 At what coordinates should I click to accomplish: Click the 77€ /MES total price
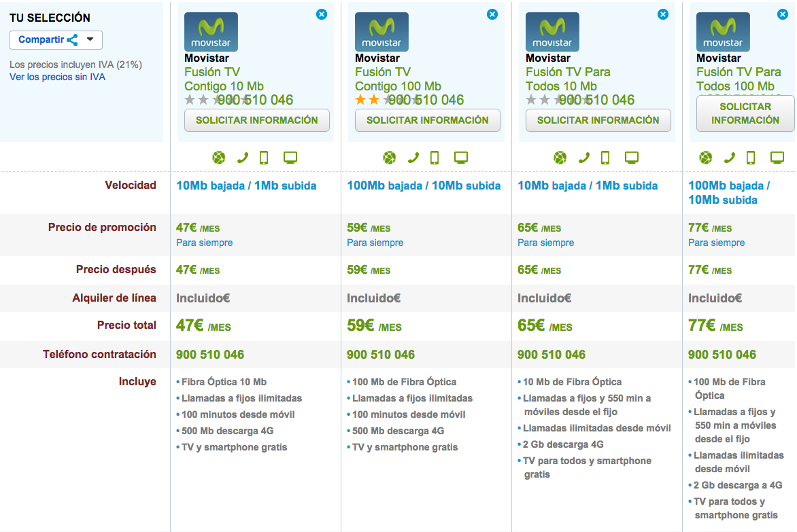click(715, 325)
